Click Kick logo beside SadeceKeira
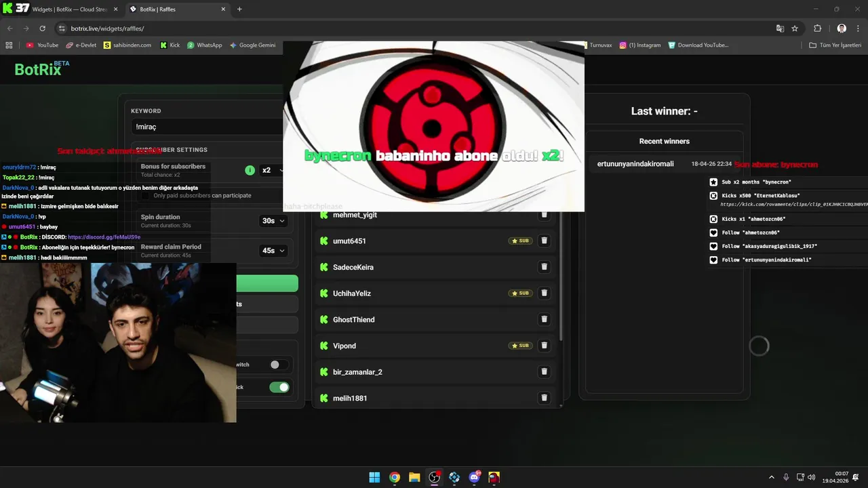Screen dimensions: 868x488 coord(324,267)
